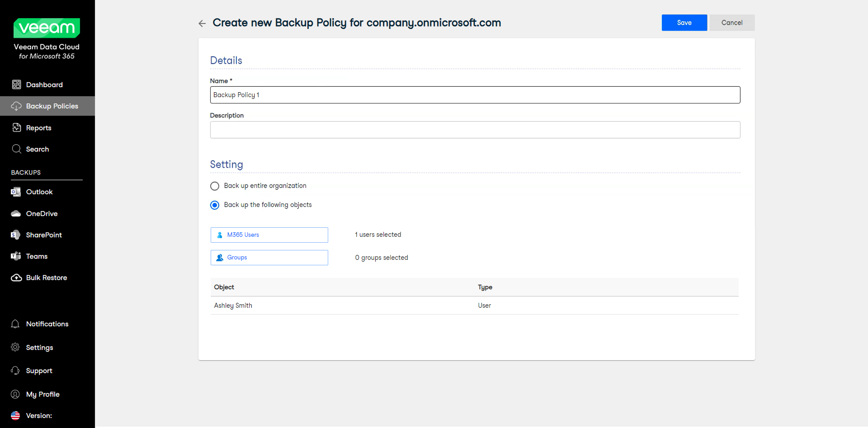Open the Dashboard icon in sidebar
868x428 pixels.
16,85
